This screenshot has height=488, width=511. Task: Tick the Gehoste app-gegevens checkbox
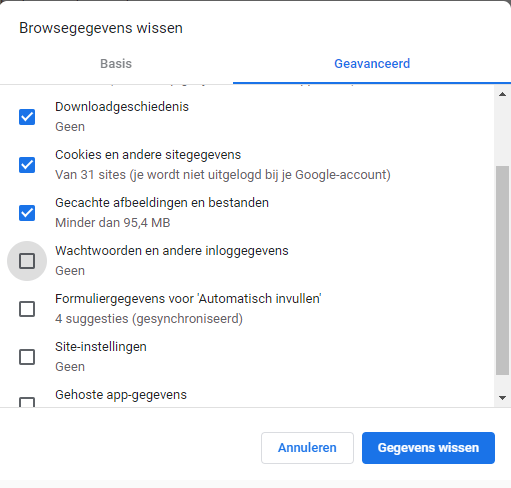pos(27,402)
